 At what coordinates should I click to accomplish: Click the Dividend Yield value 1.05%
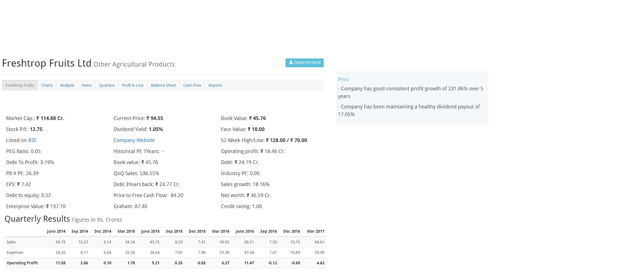[x=156, y=129]
